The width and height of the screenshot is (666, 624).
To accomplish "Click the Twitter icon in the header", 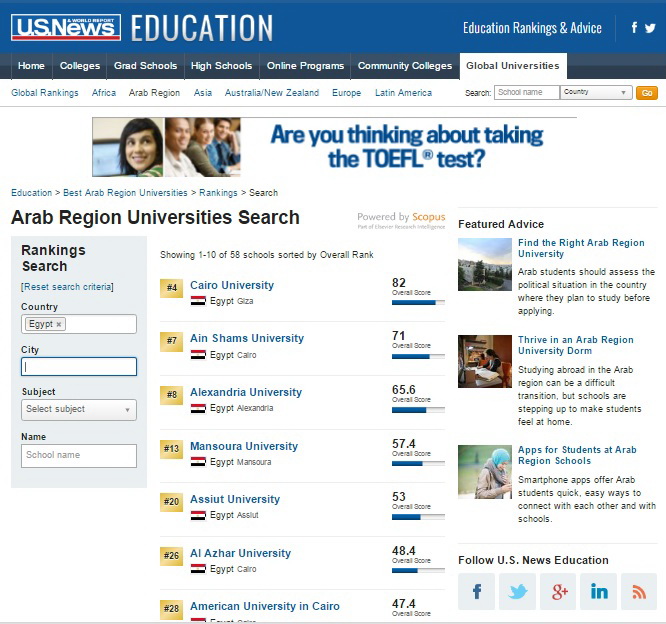I will [650, 28].
